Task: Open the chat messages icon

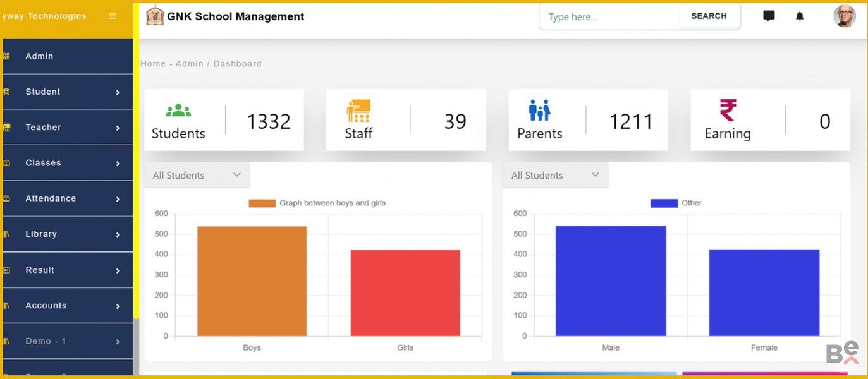Action: coord(769,16)
